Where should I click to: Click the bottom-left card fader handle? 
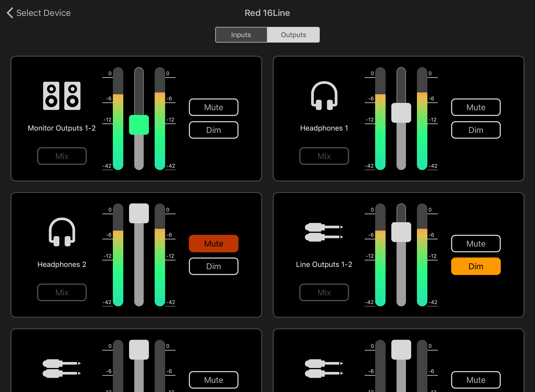point(139,350)
